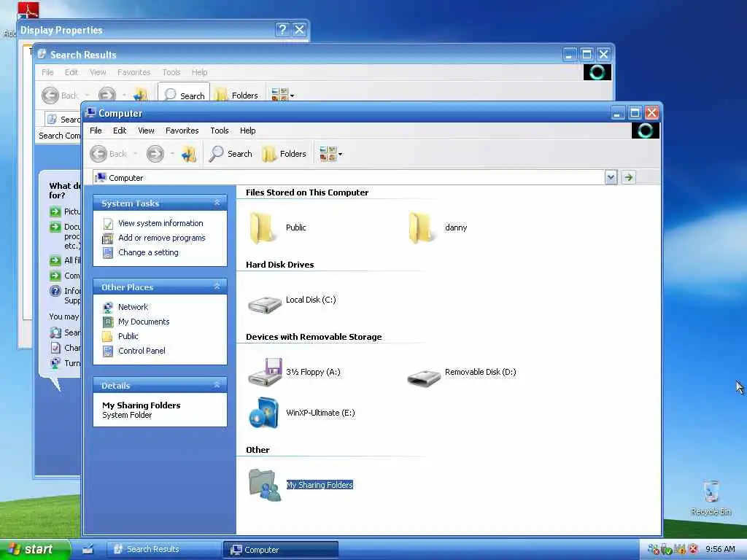Open the address bar dropdown in Computer window

(x=611, y=178)
